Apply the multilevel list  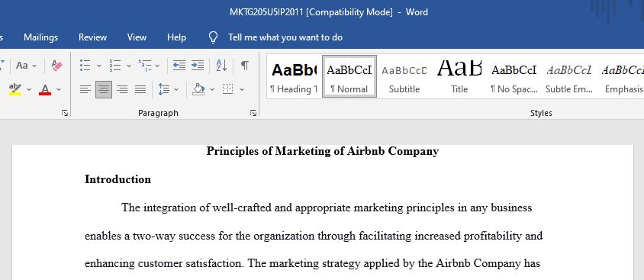tap(144, 66)
